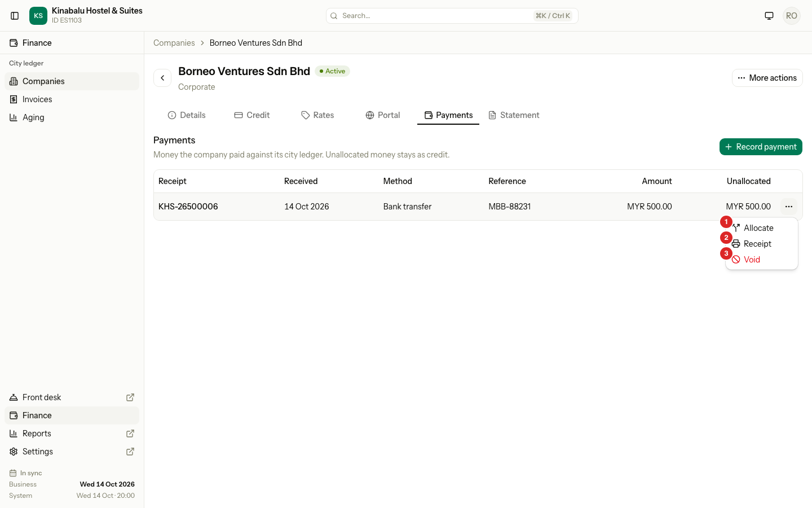The height and width of the screenshot is (508, 812).
Task: Choose Allocate from the row menu
Action: pos(762,228)
